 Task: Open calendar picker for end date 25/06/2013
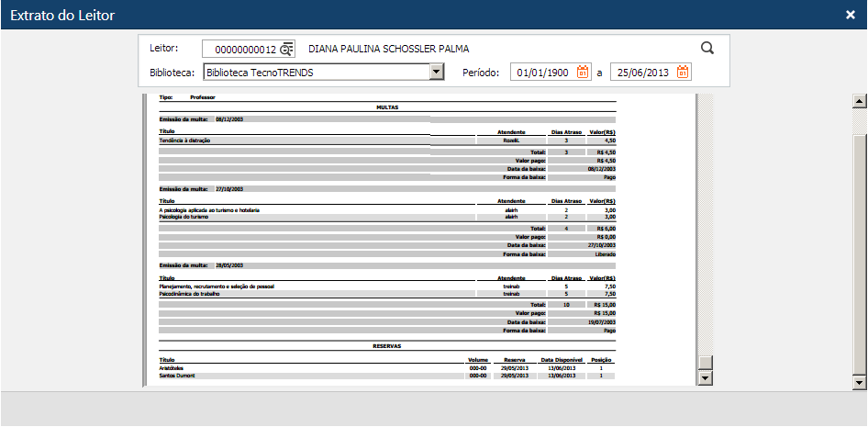coord(682,73)
